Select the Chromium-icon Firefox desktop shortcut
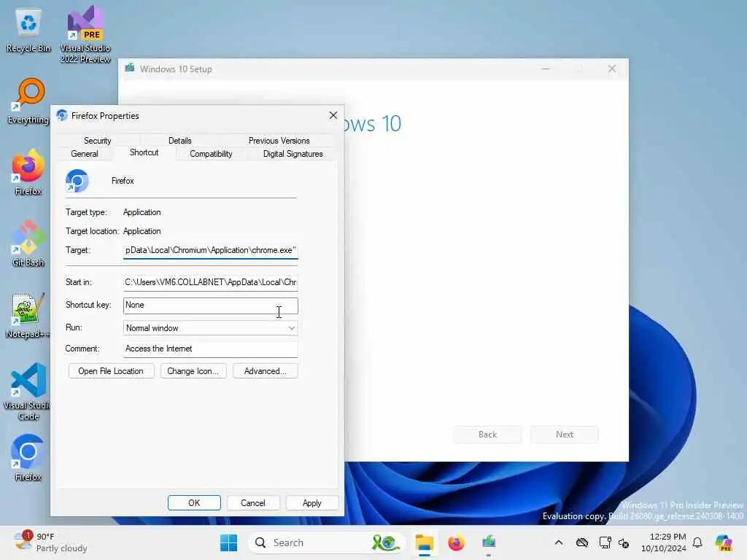 (28, 458)
